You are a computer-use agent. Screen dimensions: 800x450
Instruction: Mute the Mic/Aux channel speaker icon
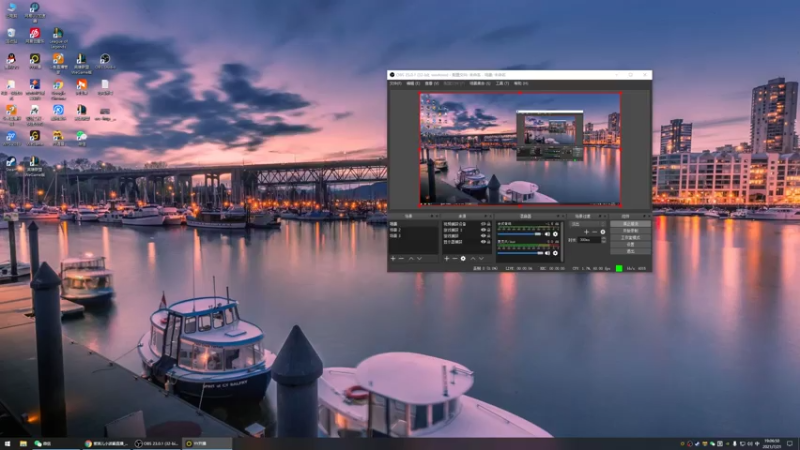547,253
